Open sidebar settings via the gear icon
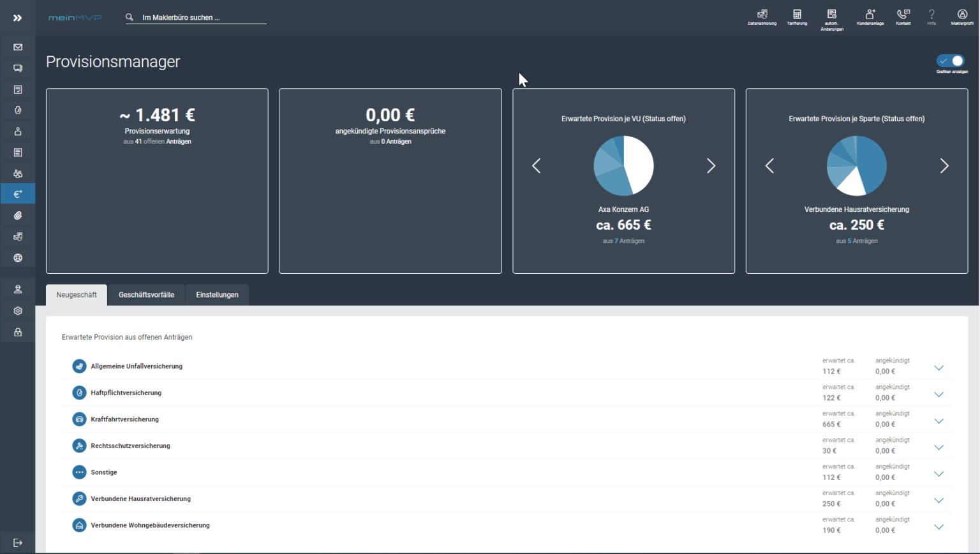980x554 pixels. coord(17,311)
